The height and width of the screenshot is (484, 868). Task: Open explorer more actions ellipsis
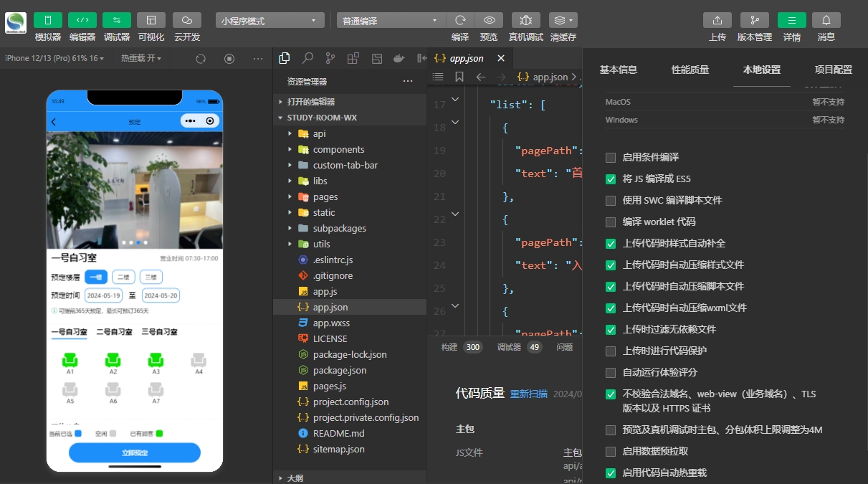coord(408,81)
